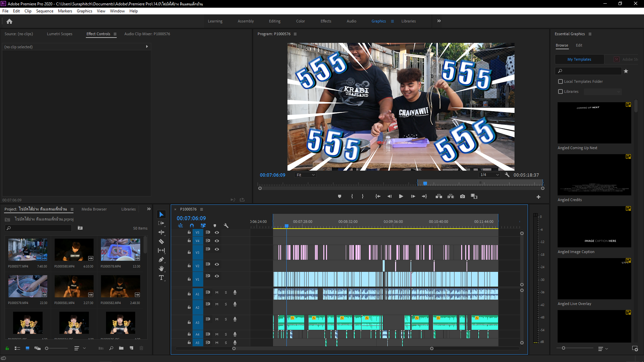Open Libraries dropdown in Essential Graphics

(x=603, y=92)
